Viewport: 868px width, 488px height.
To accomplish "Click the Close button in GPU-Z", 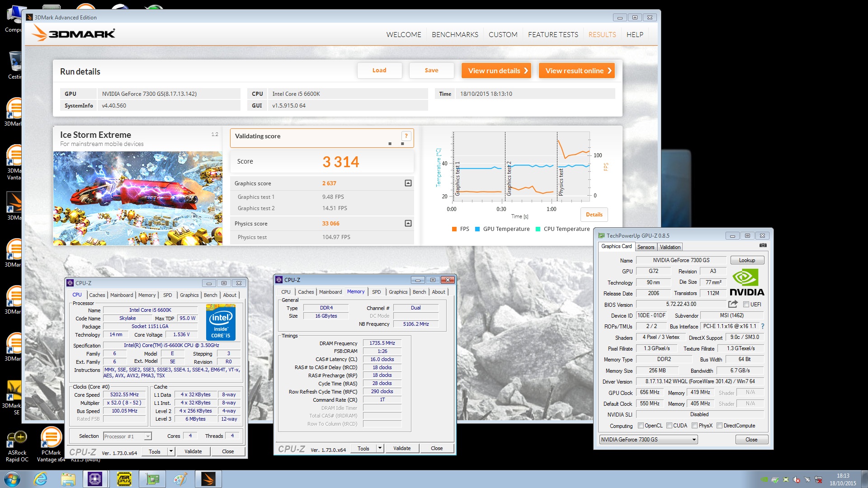I will (x=751, y=440).
